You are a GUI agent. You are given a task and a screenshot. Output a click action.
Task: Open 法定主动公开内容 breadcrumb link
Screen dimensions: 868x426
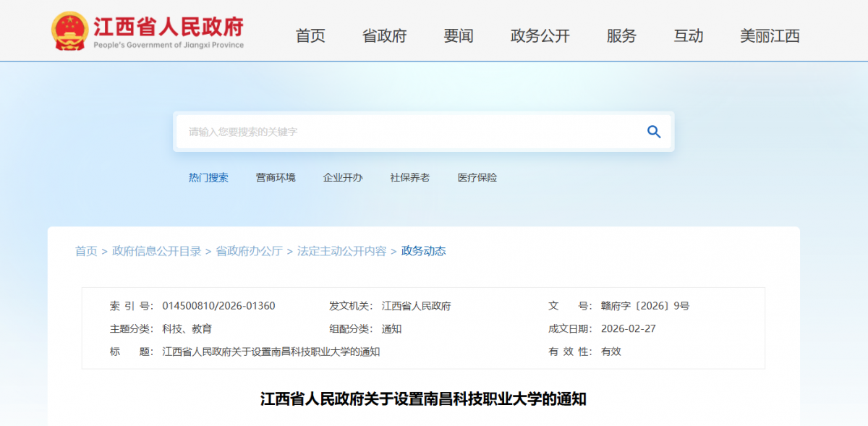(x=341, y=252)
